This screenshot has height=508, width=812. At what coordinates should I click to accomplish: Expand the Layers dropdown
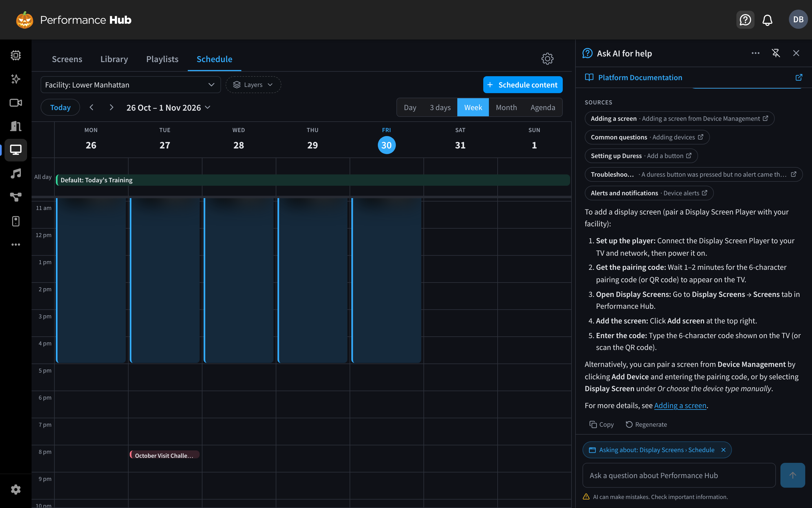pyautogui.click(x=253, y=85)
